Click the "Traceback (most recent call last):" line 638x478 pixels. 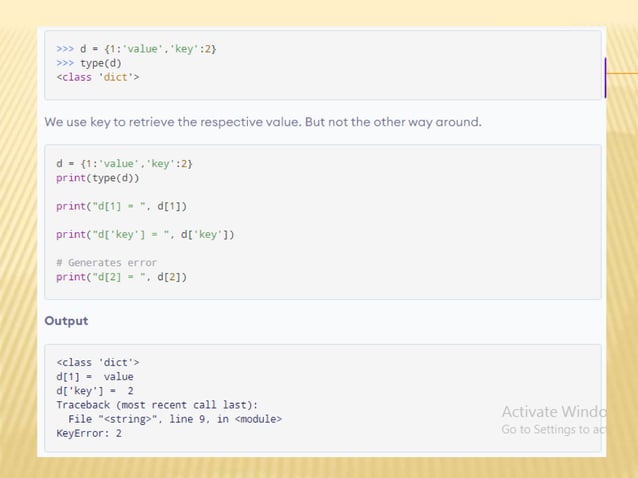[x=157, y=405]
